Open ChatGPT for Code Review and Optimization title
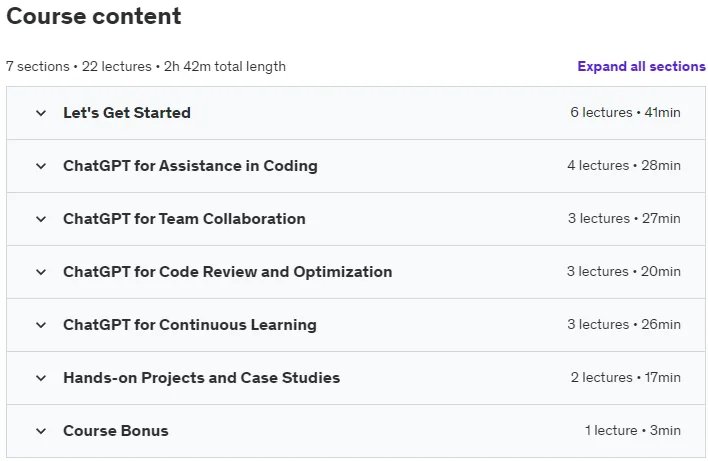The width and height of the screenshot is (708, 461). tap(228, 271)
